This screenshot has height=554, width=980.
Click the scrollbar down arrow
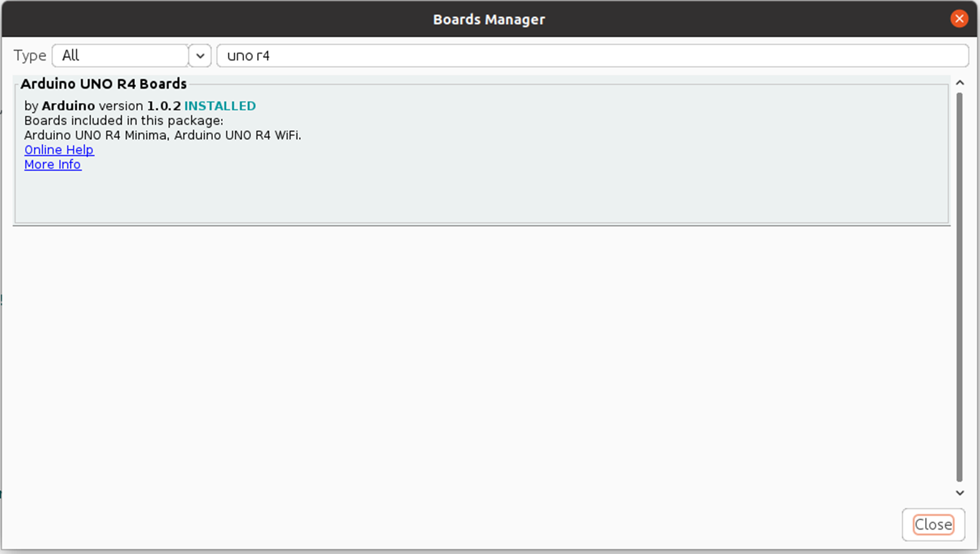(960, 493)
